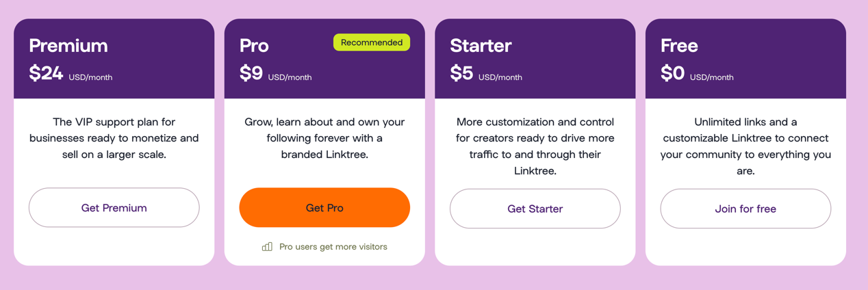The width and height of the screenshot is (868, 290).
Task: Click the $24 Premium price
Action: (x=46, y=73)
